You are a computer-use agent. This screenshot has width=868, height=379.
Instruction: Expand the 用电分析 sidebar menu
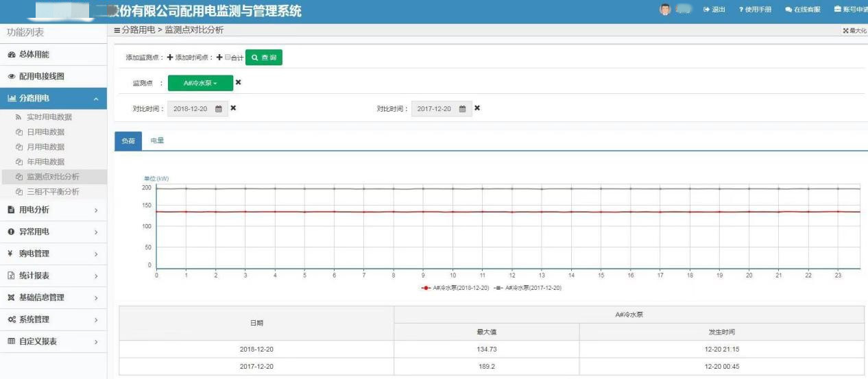tap(53, 210)
